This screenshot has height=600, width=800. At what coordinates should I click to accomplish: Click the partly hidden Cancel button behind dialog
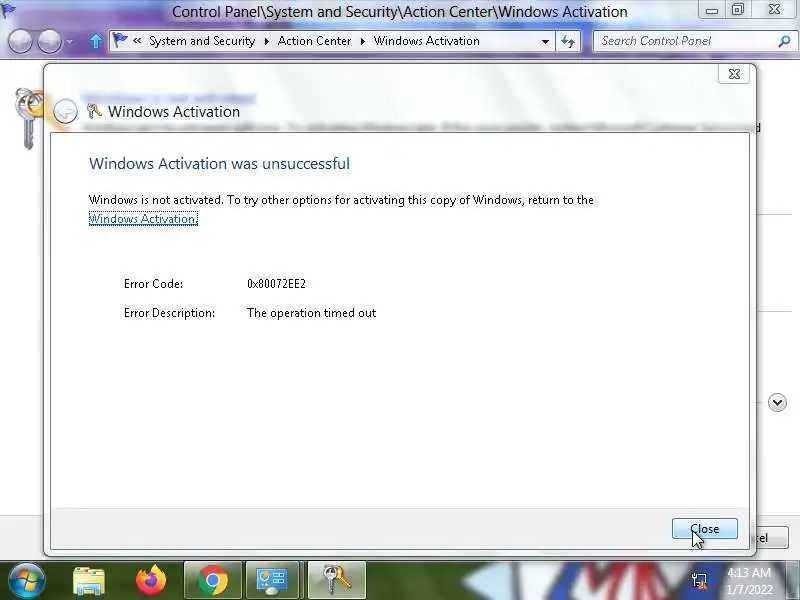(772, 538)
